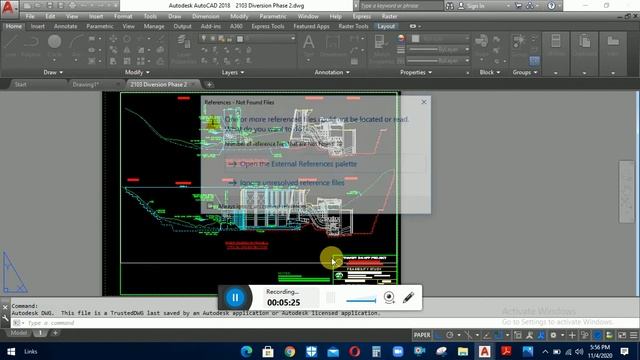
Task: Open the File menu
Action: pos(30,16)
